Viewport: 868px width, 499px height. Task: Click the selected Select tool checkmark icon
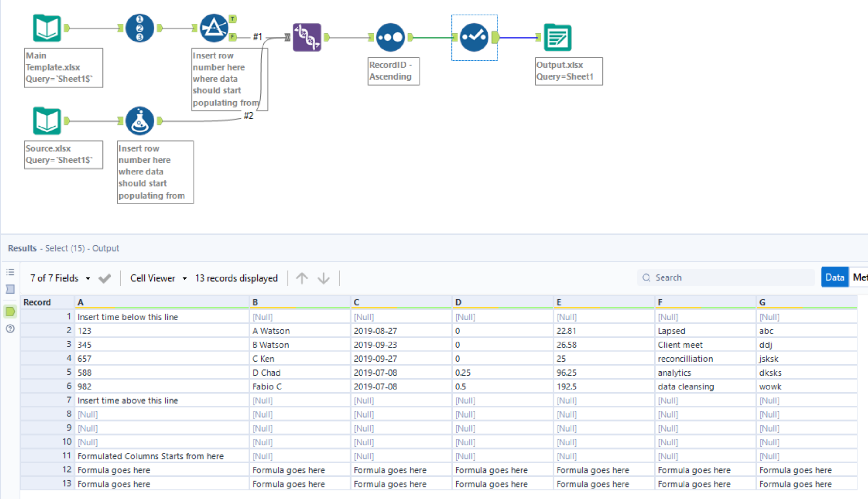(474, 38)
